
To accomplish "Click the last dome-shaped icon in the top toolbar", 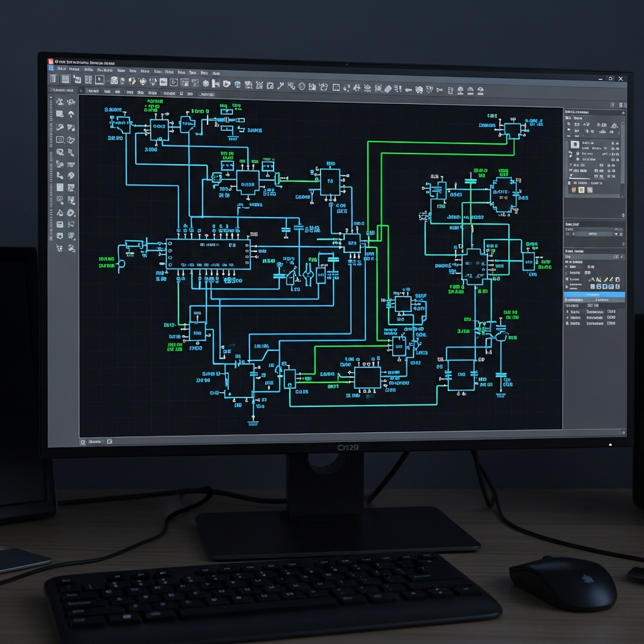I will (480, 91).
